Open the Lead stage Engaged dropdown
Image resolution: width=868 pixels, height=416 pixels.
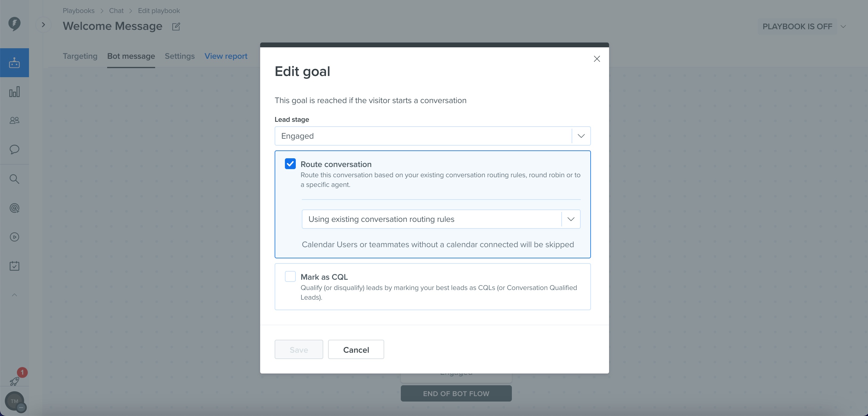pos(432,136)
